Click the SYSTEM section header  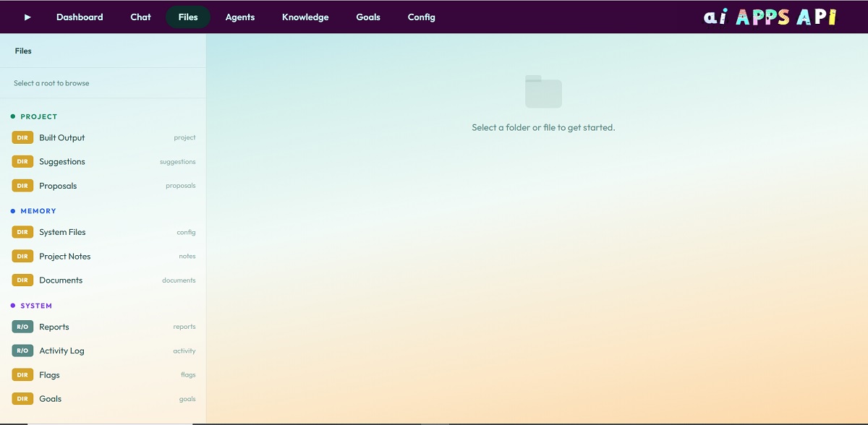[x=36, y=306]
